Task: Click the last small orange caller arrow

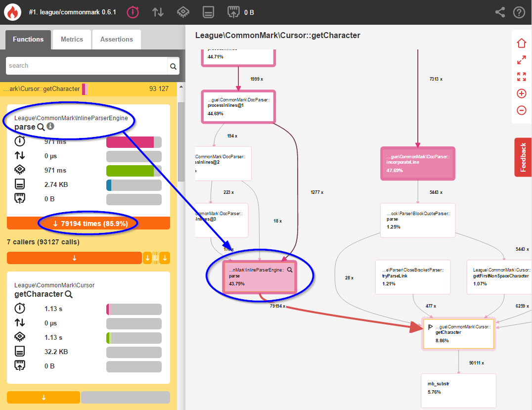Action: [165, 258]
